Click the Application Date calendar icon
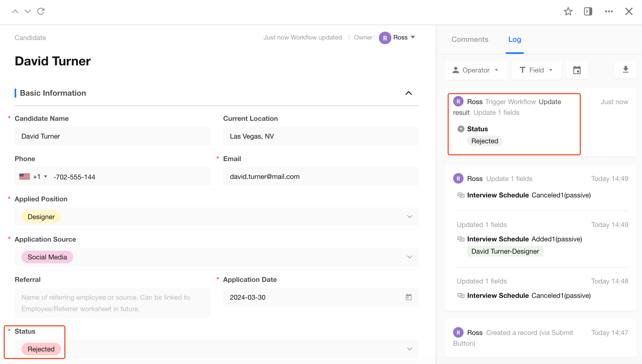642x364 pixels. 409,297
